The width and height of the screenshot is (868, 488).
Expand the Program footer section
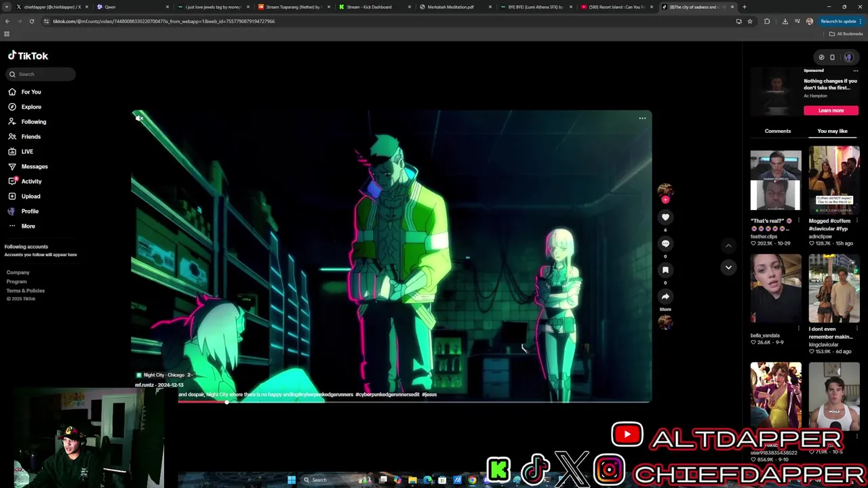coord(16,281)
